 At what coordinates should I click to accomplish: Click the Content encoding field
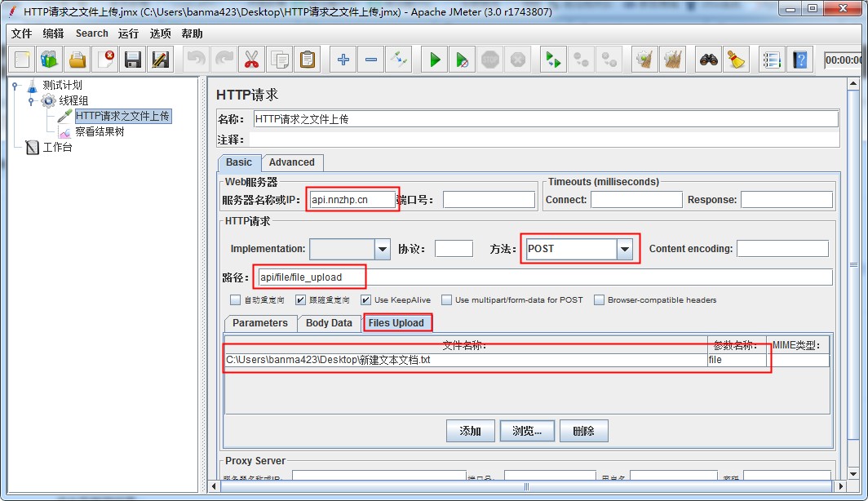(x=783, y=249)
